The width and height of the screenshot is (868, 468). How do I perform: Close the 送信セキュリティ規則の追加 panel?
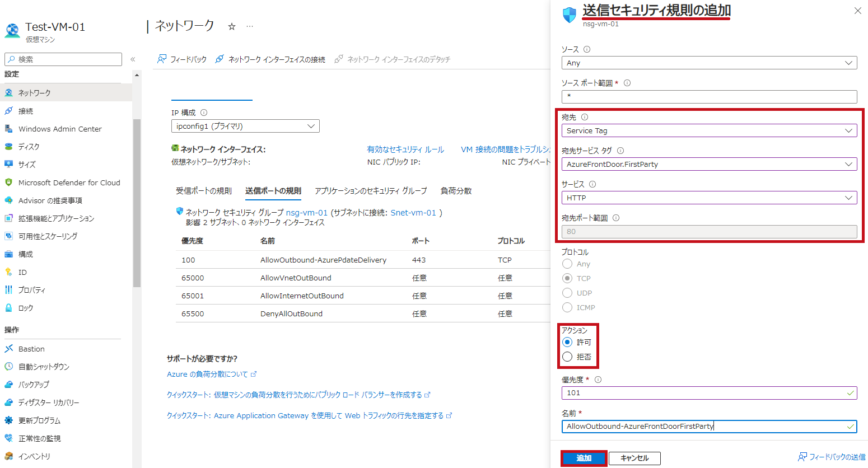[x=857, y=11]
